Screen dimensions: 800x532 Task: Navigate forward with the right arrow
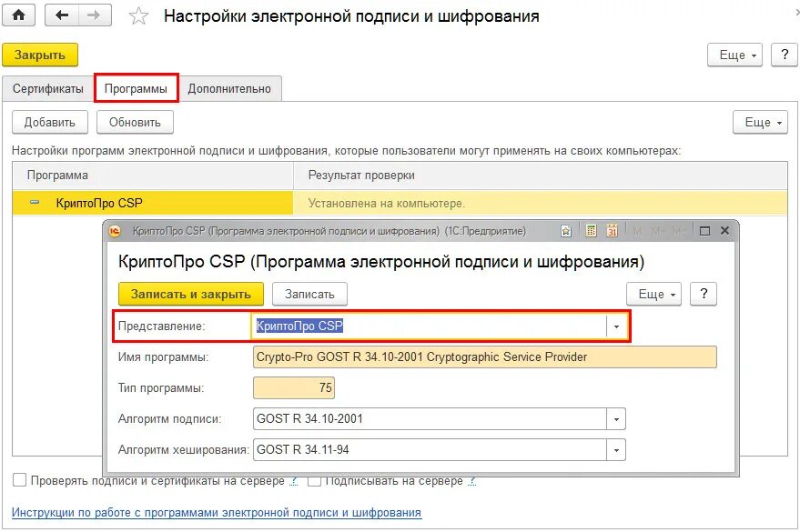pos(95,15)
